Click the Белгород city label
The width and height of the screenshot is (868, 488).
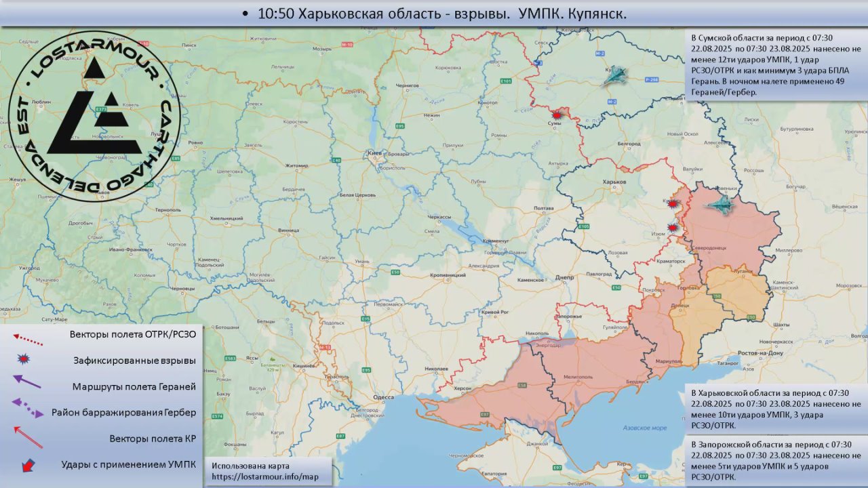coord(629,144)
